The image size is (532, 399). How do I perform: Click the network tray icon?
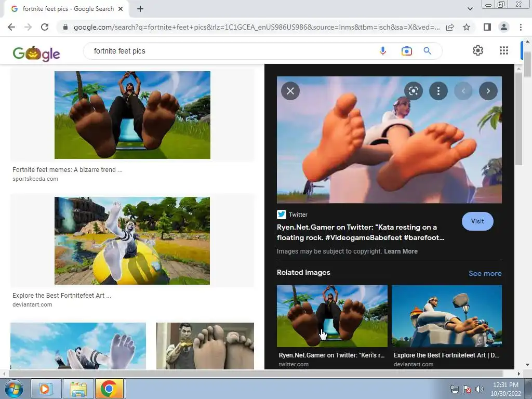pyautogui.click(x=454, y=389)
